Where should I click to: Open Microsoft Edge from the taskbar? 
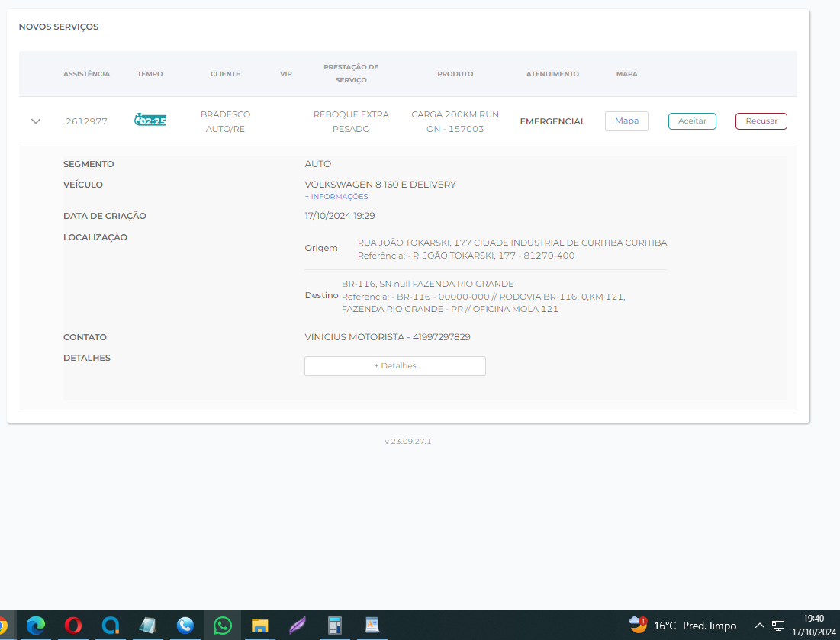[x=36, y=625]
